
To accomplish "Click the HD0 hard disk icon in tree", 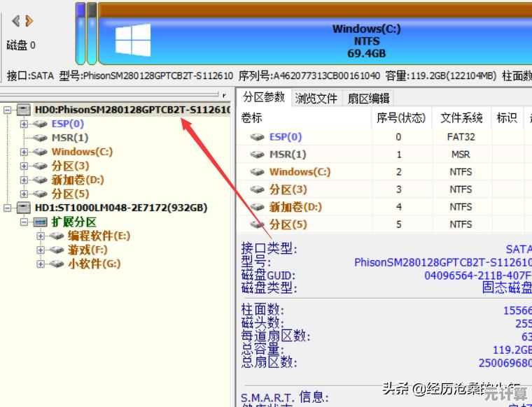I will [x=24, y=110].
